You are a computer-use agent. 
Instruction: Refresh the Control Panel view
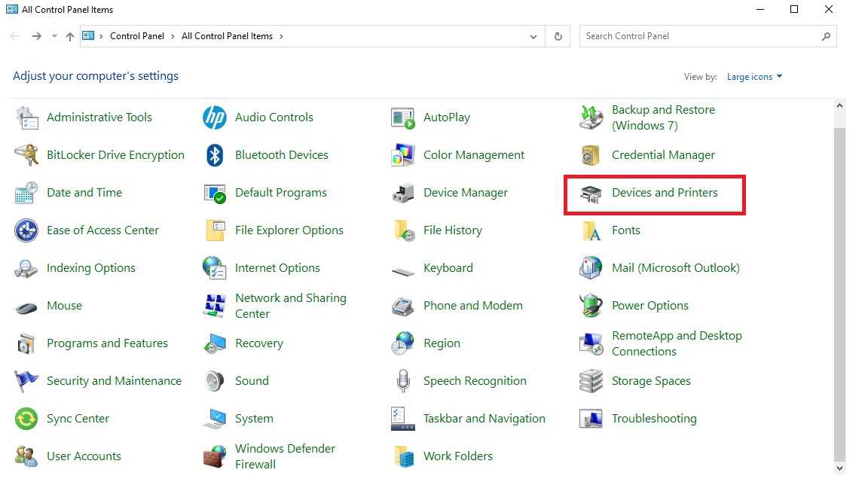(x=558, y=36)
